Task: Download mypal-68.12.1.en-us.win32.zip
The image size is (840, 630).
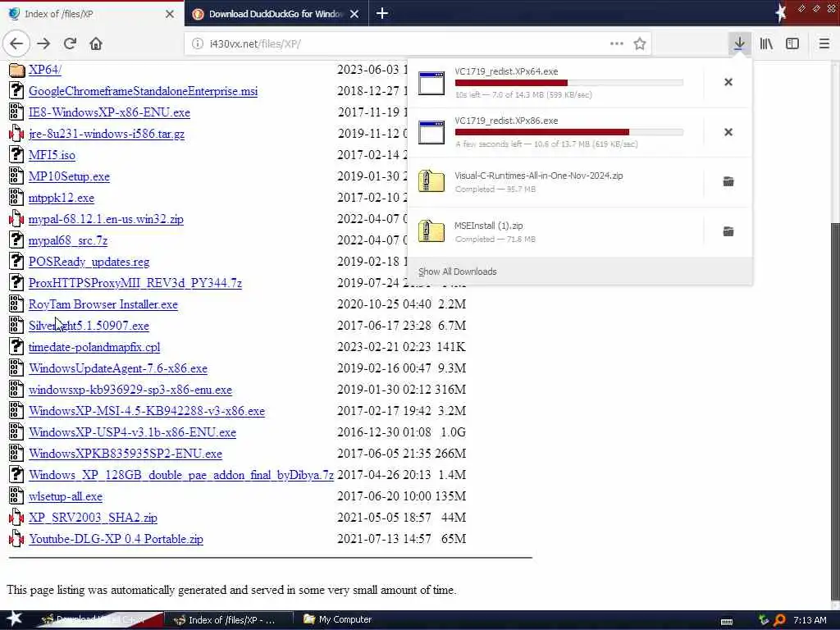Action: pyautogui.click(x=106, y=219)
